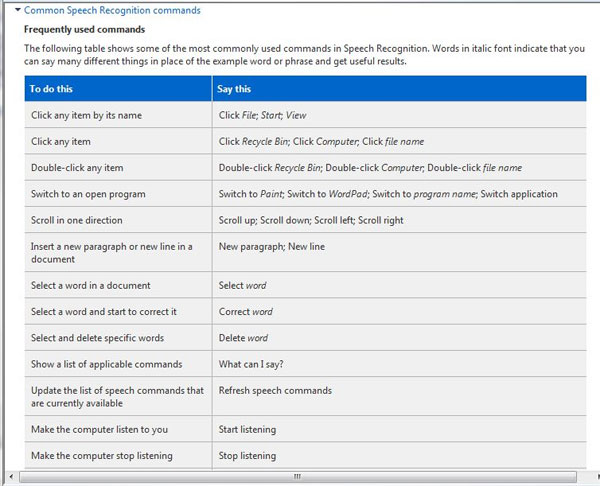Select 'Select a word and start to correct it'
This screenshot has height=486, width=600.
[x=118, y=311]
